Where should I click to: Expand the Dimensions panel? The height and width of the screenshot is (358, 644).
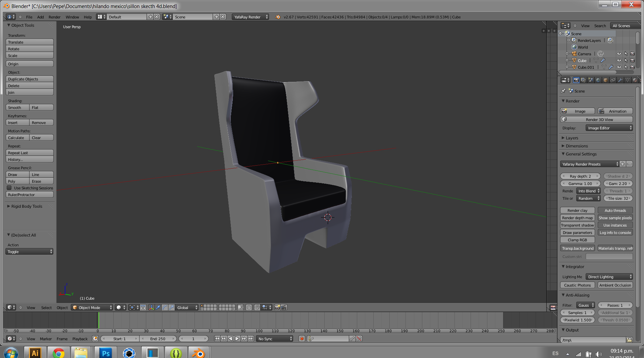tap(577, 146)
